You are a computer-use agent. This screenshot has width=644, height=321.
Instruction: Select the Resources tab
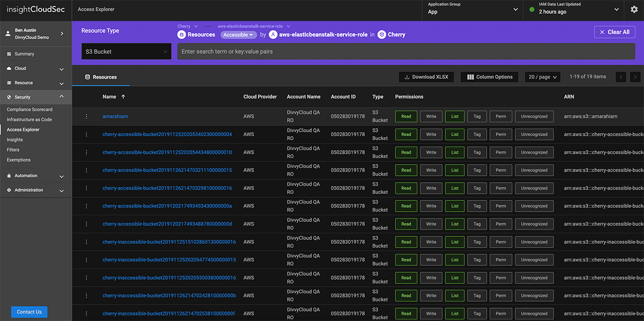(x=101, y=77)
